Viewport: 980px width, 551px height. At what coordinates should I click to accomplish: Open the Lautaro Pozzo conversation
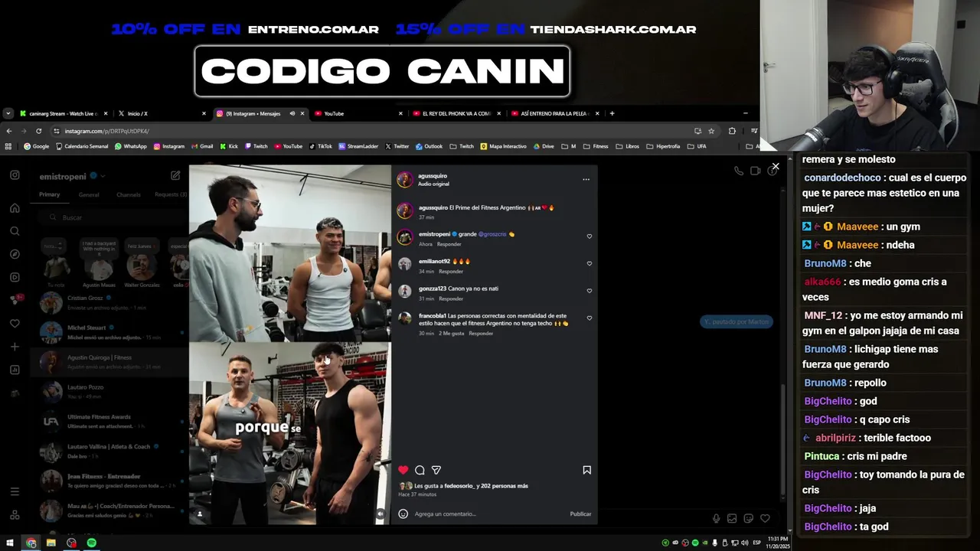tap(111, 392)
